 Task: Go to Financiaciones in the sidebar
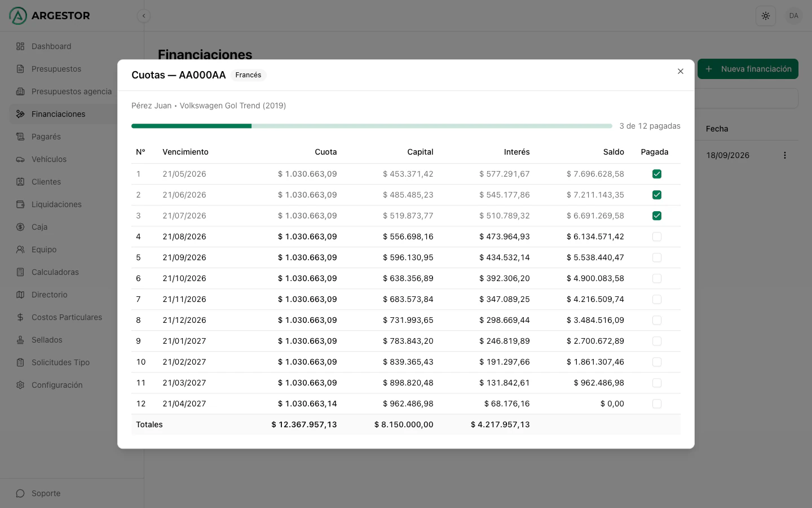(x=63, y=114)
